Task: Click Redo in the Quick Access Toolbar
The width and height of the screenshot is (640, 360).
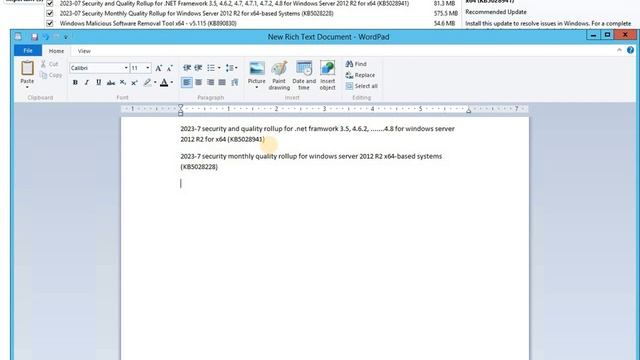Action: coord(56,37)
